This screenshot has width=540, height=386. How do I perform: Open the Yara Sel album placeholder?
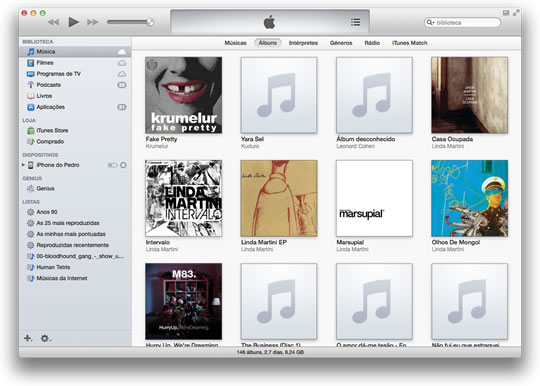279,95
